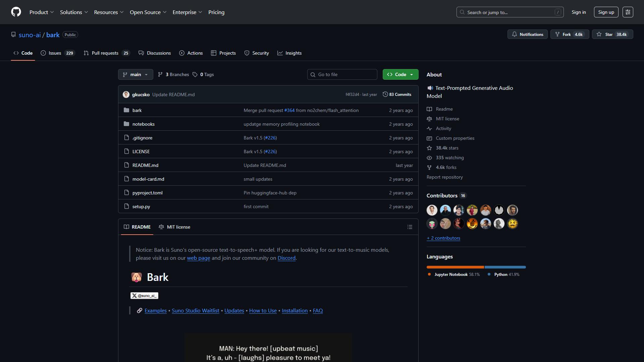Click the GitHub Octocat logo
The image size is (644, 362).
coord(16,12)
